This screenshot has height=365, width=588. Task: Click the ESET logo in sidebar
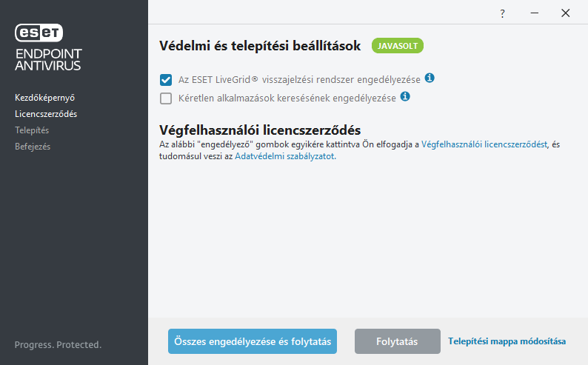pyautogui.click(x=39, y=33)
